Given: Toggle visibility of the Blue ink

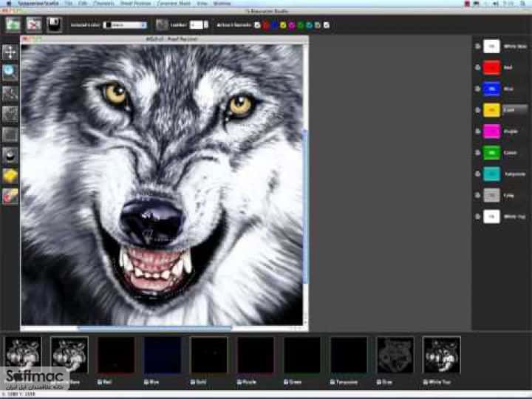Looking at the screenshot, I should 478,89.
